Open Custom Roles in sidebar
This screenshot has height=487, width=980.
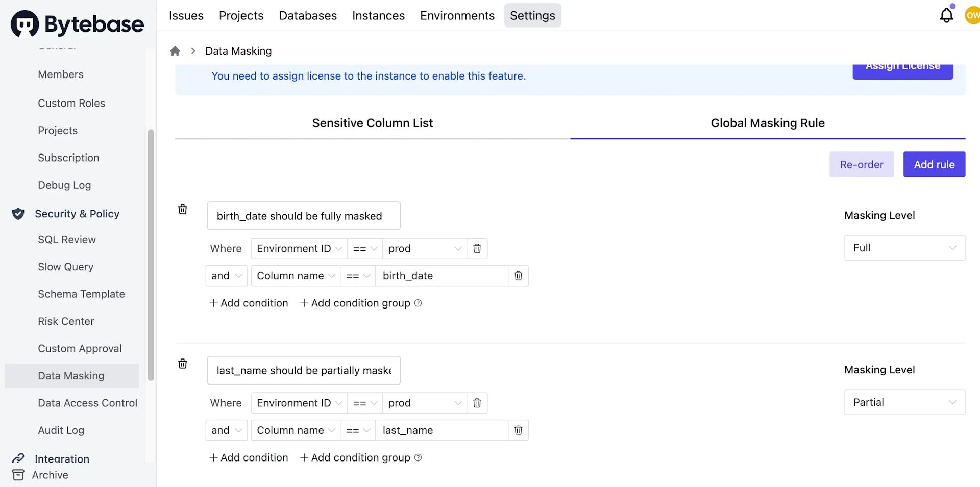tap(71, 103)
